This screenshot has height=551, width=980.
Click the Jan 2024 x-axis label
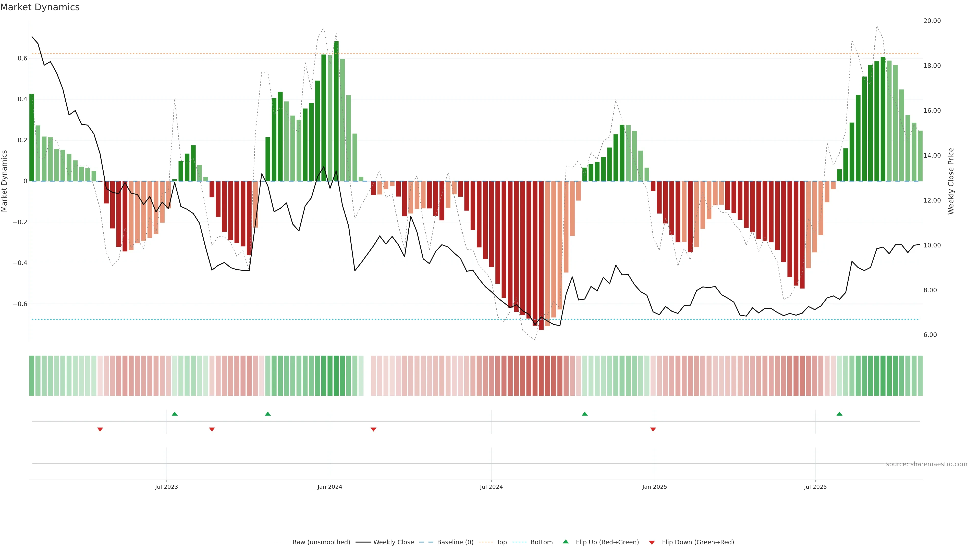330,487
